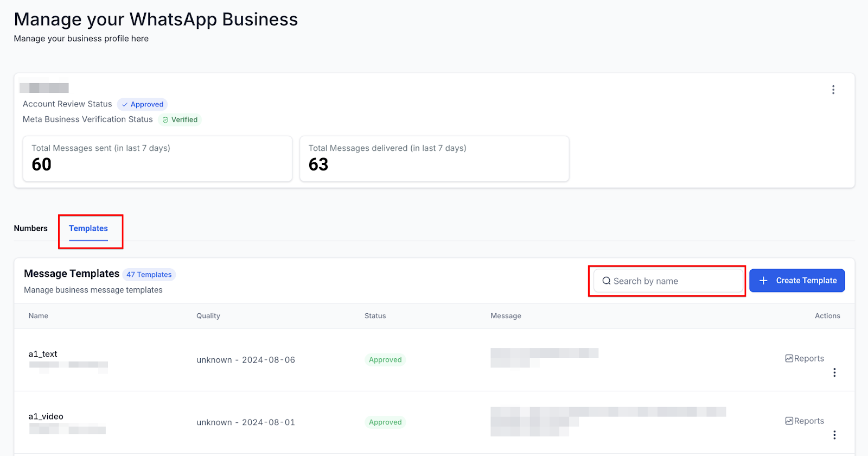Click the Account Review Status label
This screenshot has height=456, width=868.
point(67,104)
